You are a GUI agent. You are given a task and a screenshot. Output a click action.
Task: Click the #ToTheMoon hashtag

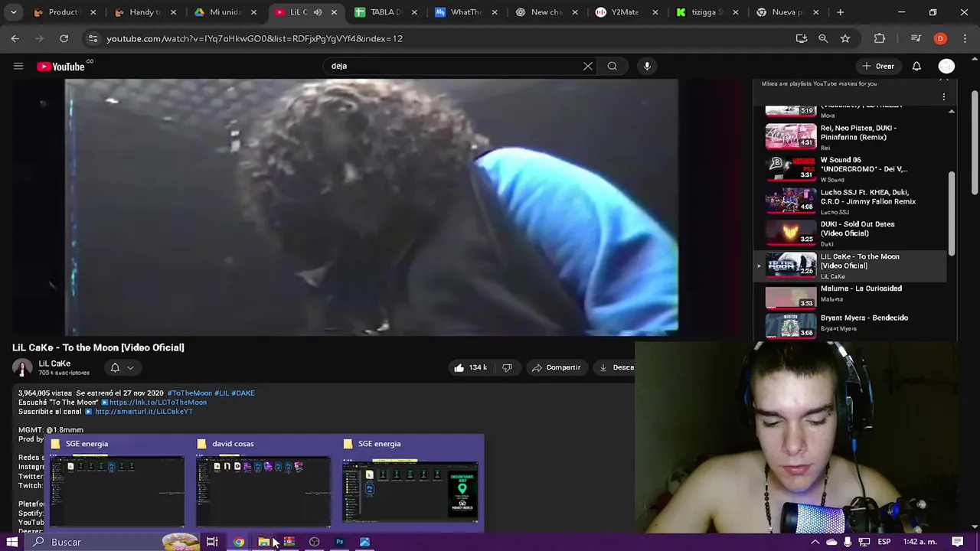coord(190,393)
